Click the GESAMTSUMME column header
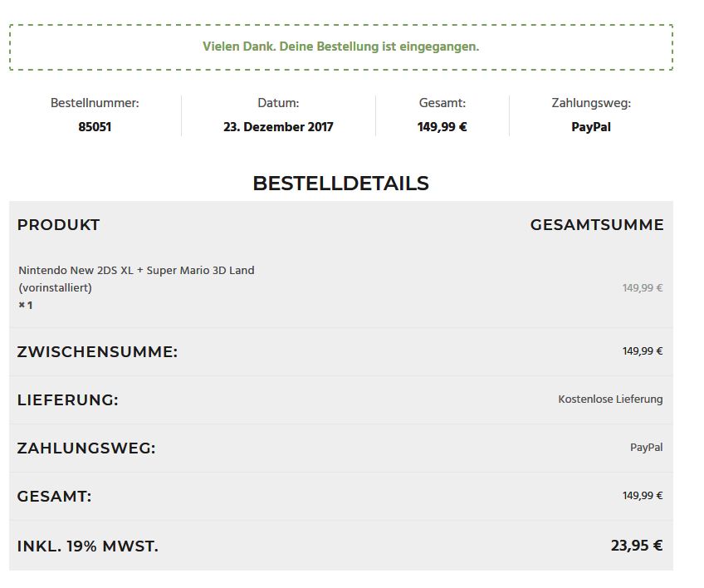 [597, 224]
